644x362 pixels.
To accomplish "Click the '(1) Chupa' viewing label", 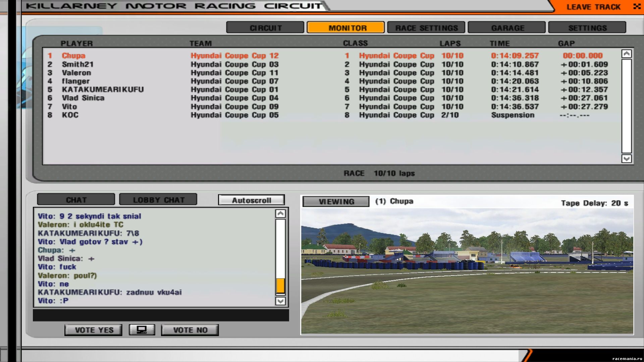I will tap(394, 201).
